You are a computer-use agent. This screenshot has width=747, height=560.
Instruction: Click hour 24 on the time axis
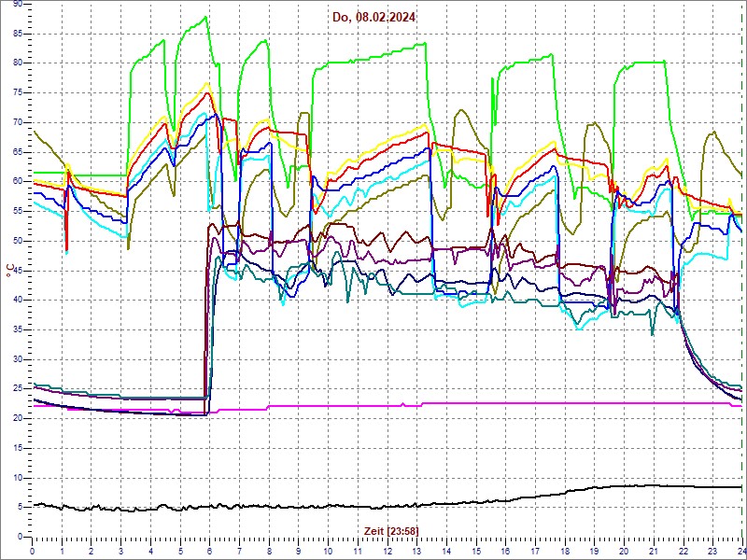point(740,551)
